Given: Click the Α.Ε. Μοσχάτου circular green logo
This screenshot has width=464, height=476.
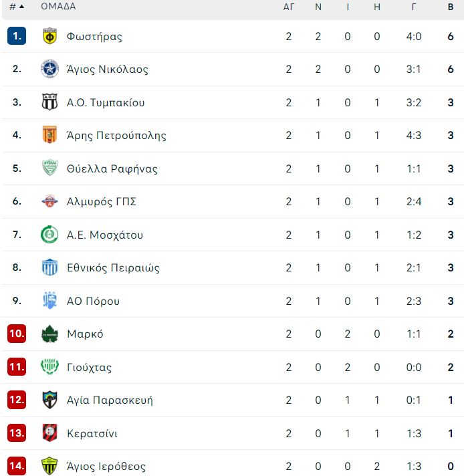Looking at the screenshot, I should 49,235.
